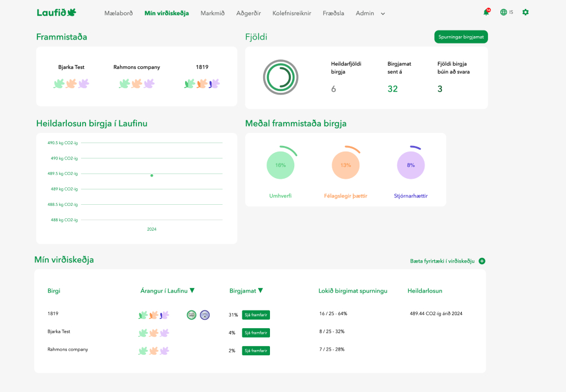Viewport: 566px width, 392px height.
Task: Click Sjá framfarir for Bjarka Test
Action: (x=256, y=333)
